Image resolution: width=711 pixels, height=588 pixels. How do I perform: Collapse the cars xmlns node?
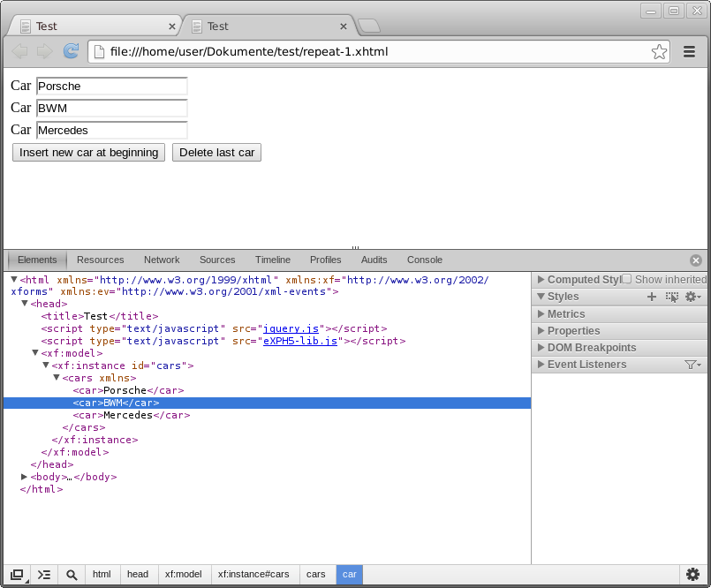point(57,377)
